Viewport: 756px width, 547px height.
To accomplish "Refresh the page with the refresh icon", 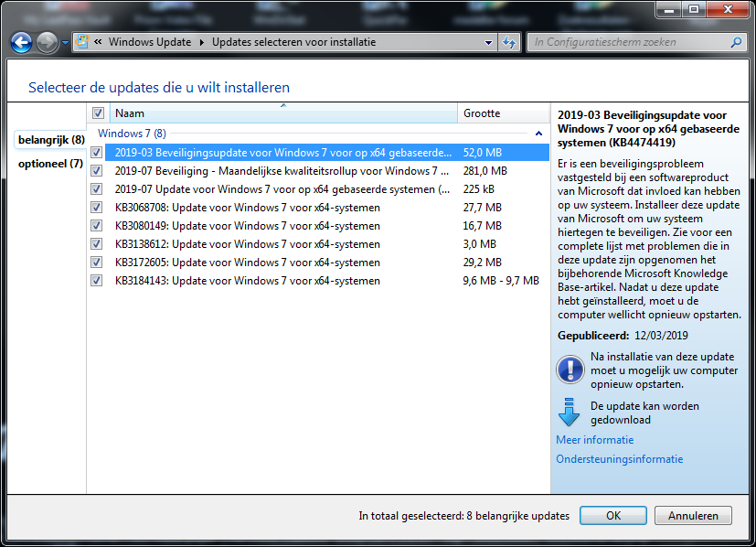I will click(509, 42).
